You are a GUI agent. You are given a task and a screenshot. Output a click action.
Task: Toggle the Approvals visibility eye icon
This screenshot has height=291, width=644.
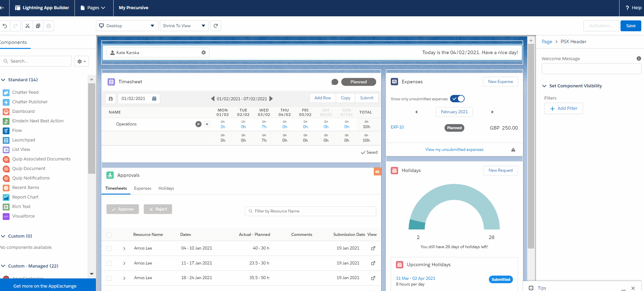pos(377,172)
